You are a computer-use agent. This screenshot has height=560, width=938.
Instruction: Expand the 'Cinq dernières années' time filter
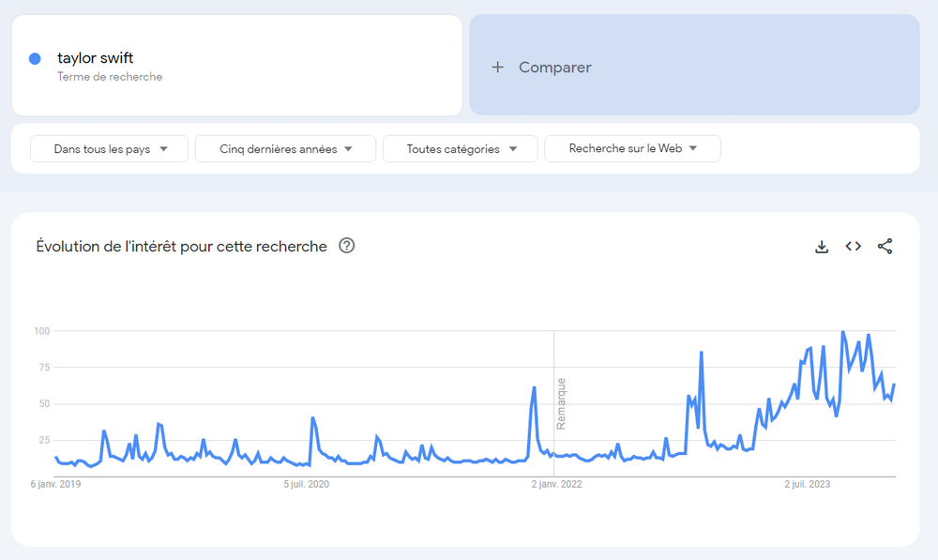(285, 149)
